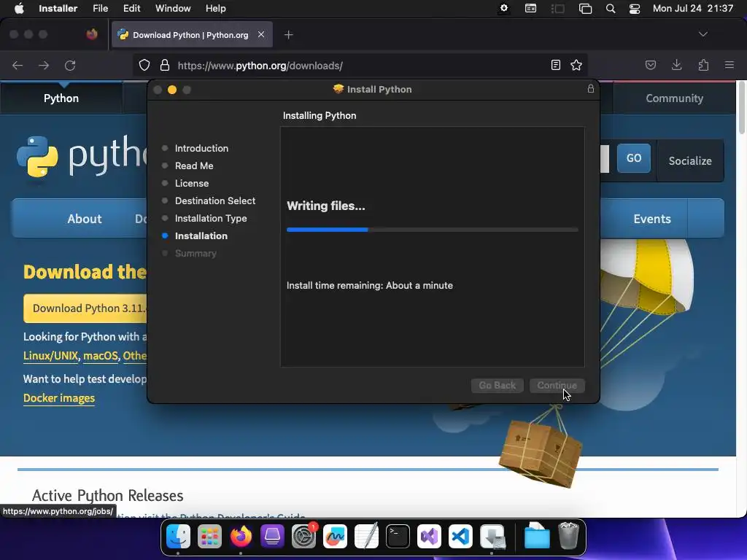Go back in Firefox
Screen dimensions: 747x560
coord(18,65)
